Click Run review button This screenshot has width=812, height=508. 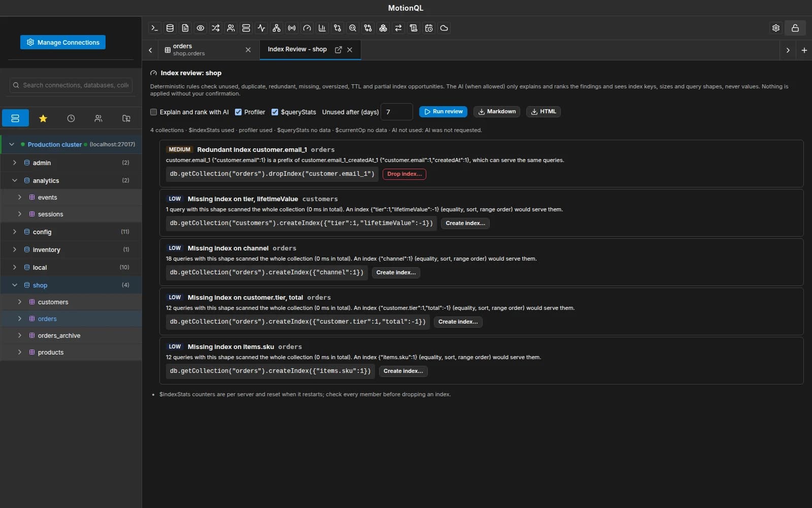click(444, 112)
